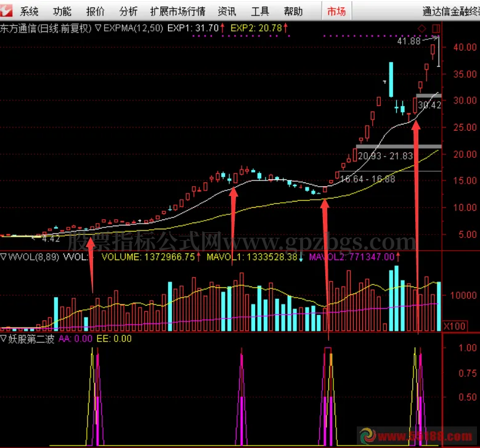Viewport: 480px width, 448px height.
Task: Click the red square window icon
Action: pyautogui.click(x=436, y=28)
